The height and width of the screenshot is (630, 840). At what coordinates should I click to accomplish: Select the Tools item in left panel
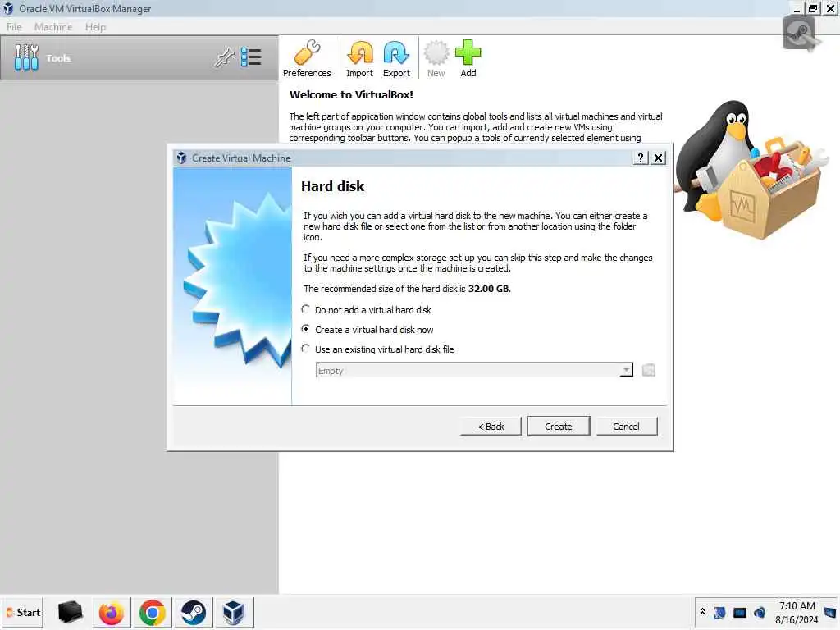click(139, 58)
